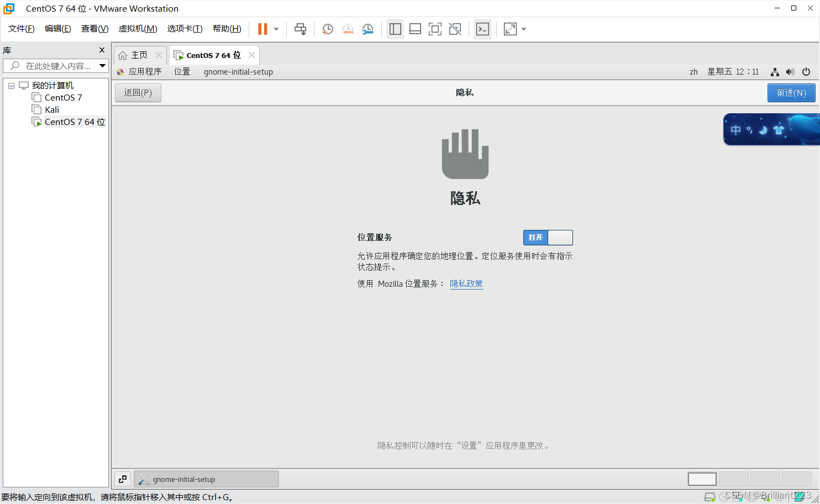Toggle the console view button
Image resolution: width=820 pixels, height=504 pixels.
pyautogui.click(x=482, y=29)
